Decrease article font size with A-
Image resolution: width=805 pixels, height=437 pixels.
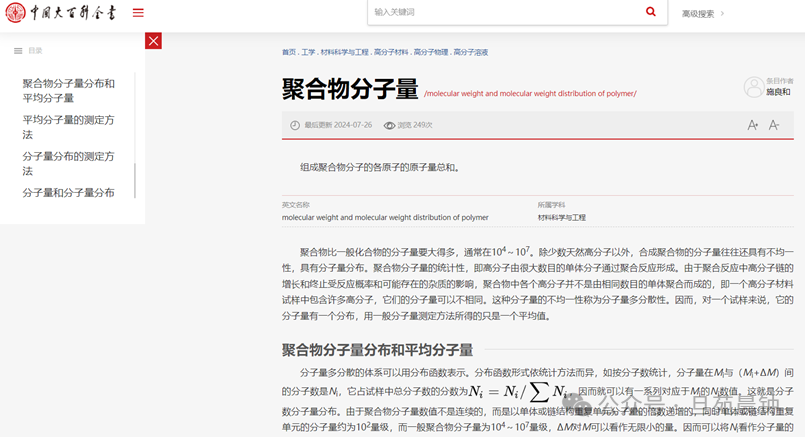point(774,125)
